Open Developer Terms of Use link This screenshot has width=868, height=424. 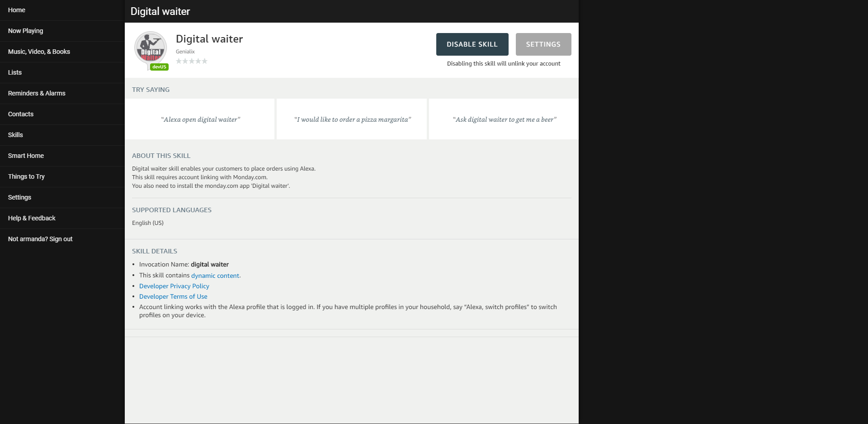173,296
